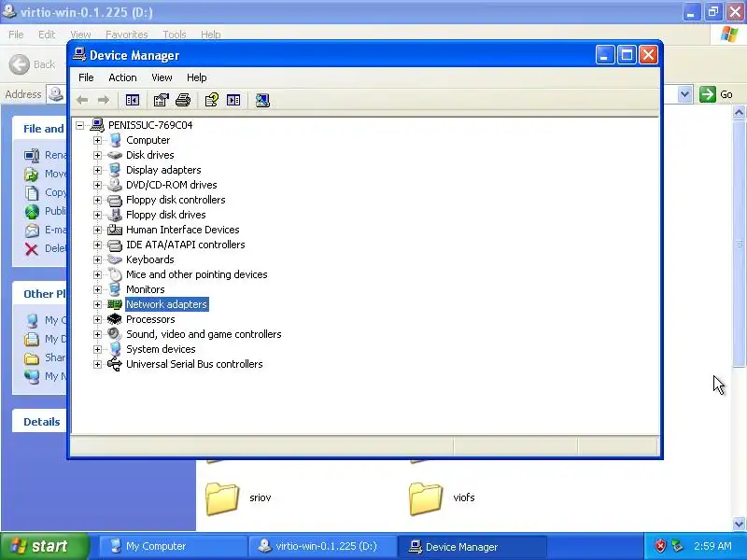Click the Floppy disk controllers icon

(115, 200)
